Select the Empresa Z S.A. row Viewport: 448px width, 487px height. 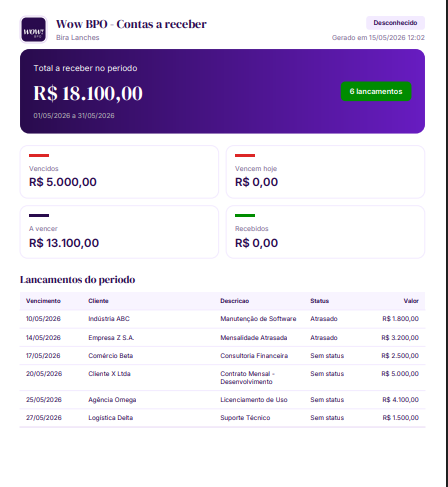[222, 338]
